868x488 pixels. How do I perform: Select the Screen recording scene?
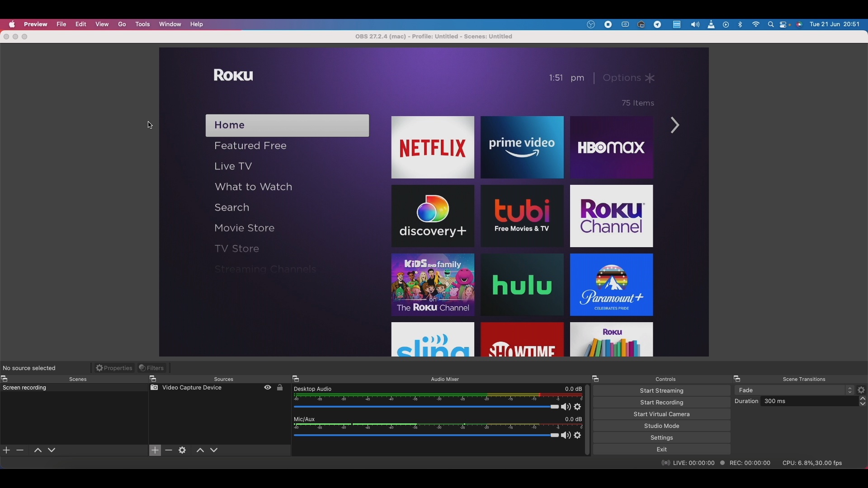coord(74,388)
